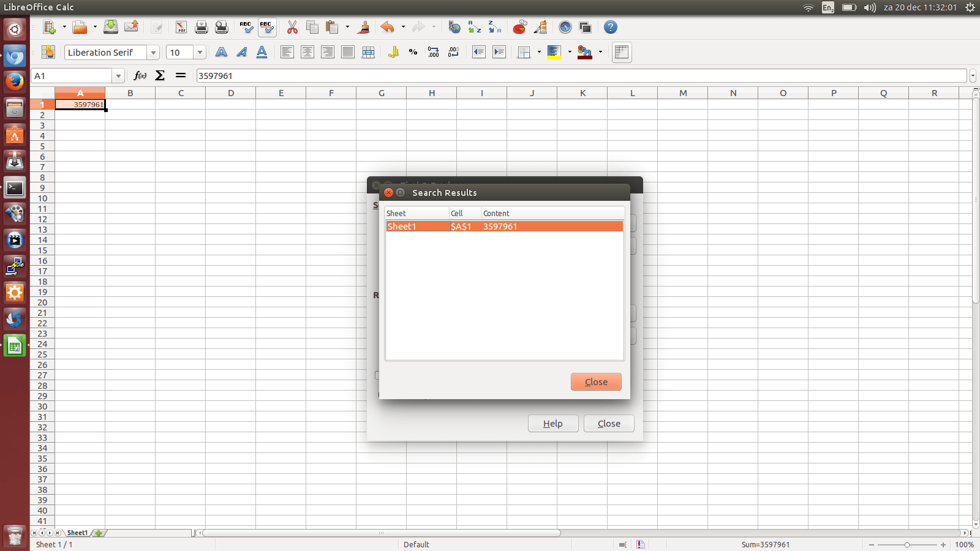The image size is (980, 551).
Task: Insert a chart using the Chart icon
Action: pos(519,28)
